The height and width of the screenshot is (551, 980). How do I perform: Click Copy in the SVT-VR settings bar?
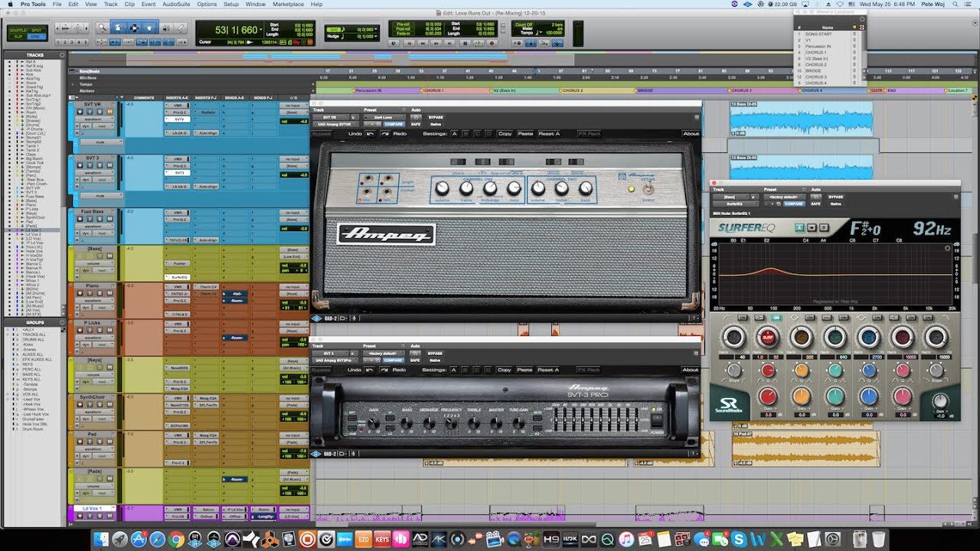505,134
